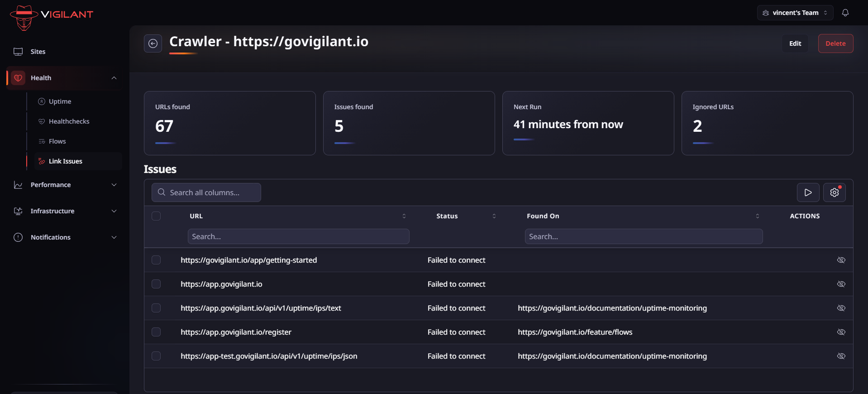
Task: Tick the app-test.govigilant.io row checkbox
Action: coord(156,356)
